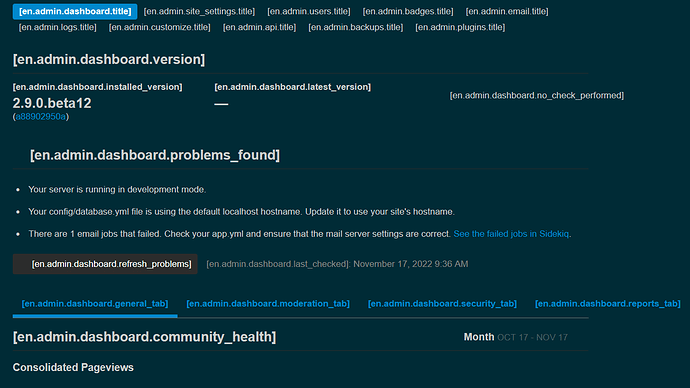Open the en.admin.api.title nav item
This screenshot has height=388, width=690.
pyautogui.click(x=260, y=27)
